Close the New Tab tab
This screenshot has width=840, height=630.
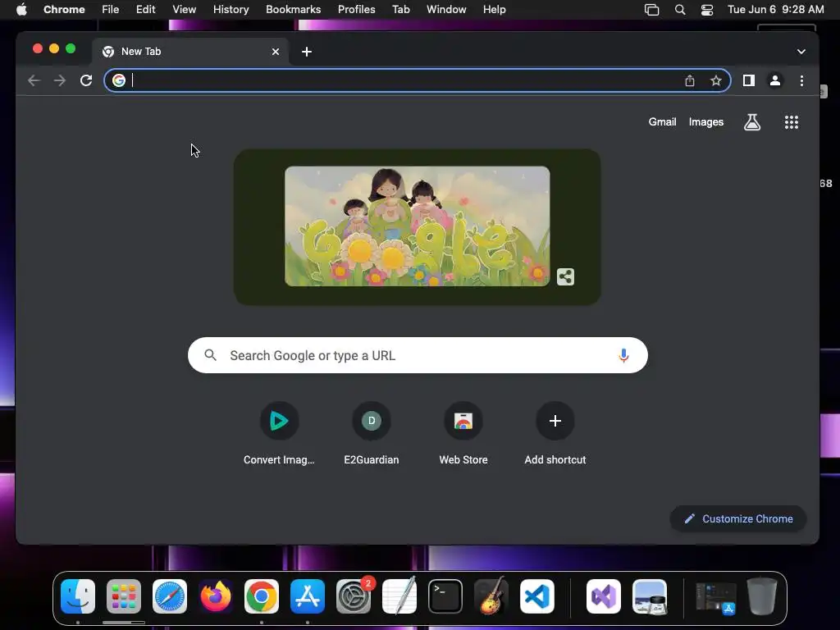[276, 52]
